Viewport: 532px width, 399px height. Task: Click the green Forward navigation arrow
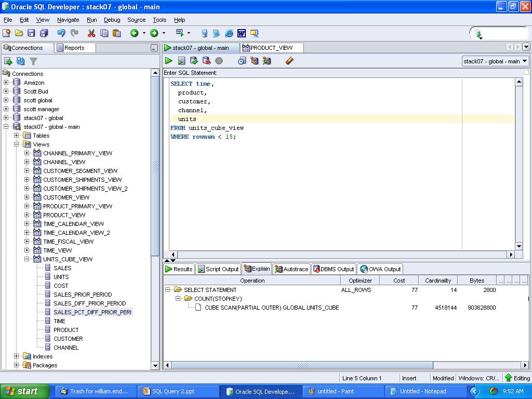pos(154,33)
